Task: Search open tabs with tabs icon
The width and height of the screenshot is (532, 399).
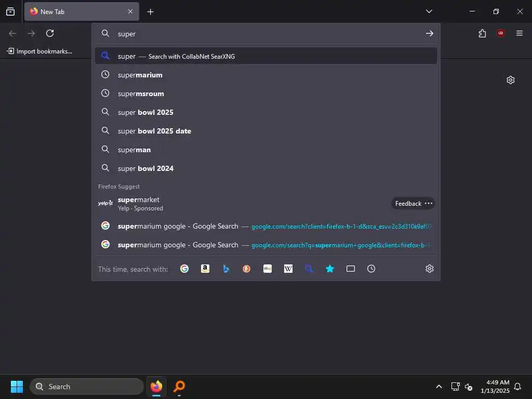Action: [x=351, y=269]
